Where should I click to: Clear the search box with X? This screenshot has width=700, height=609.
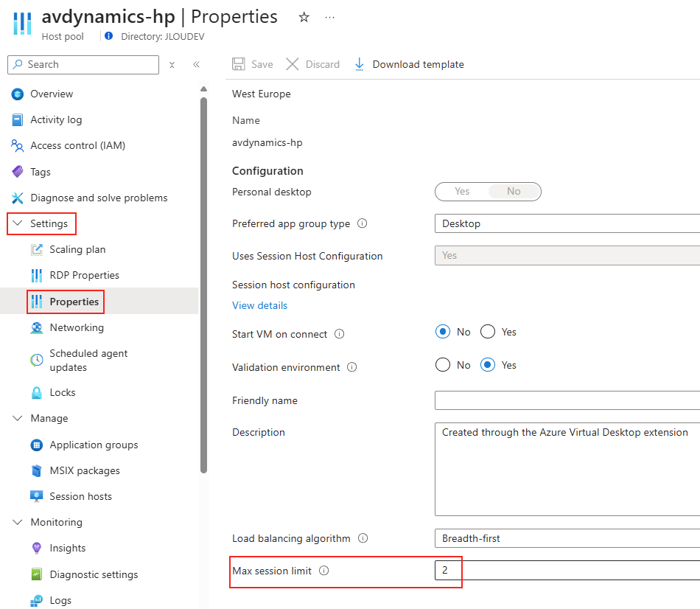point(172,65)
